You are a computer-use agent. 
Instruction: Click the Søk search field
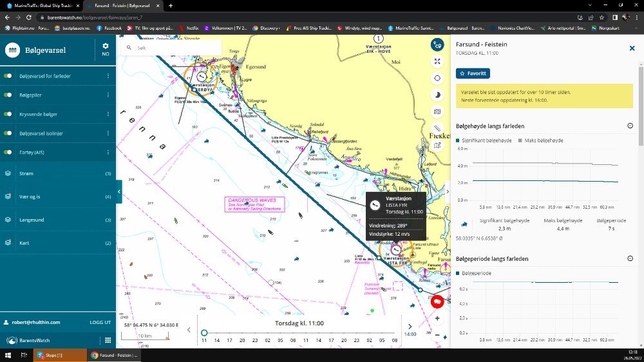(171, 48)
